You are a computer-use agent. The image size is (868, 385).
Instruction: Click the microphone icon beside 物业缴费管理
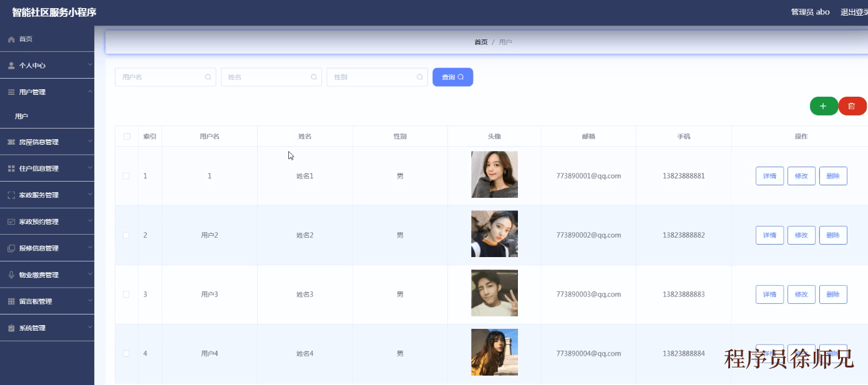pyautogui.click(x=11, y=275)
